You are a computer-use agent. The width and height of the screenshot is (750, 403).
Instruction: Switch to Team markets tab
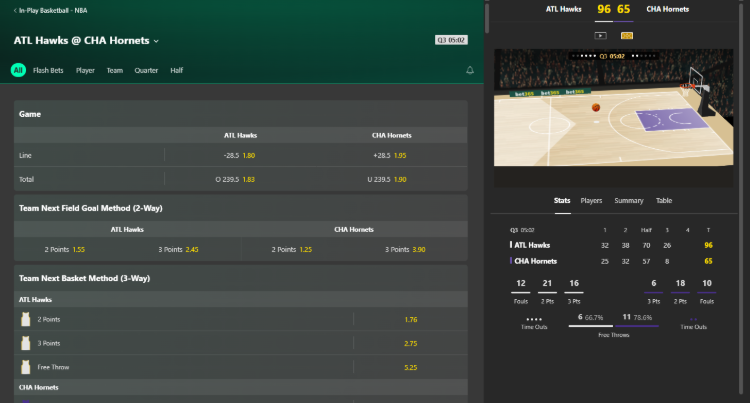point(115,70)
